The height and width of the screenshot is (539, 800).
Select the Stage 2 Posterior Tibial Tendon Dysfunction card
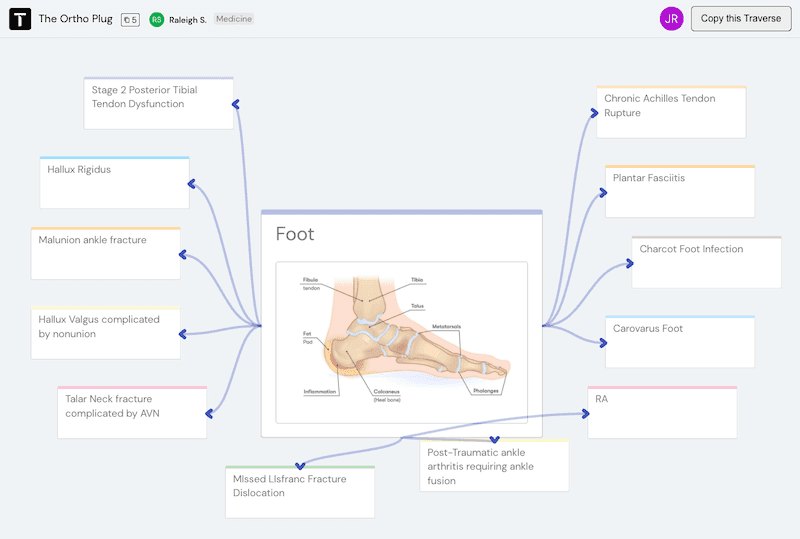coord(158,103)
